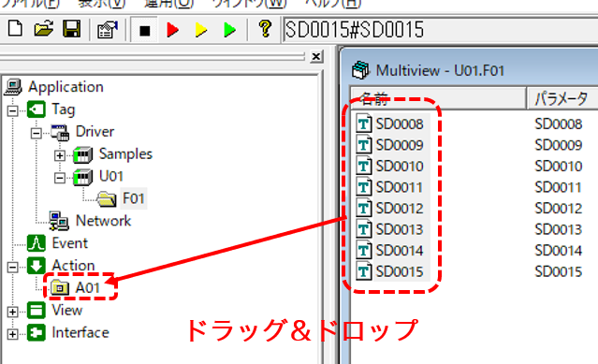598x364 pixels.
Task: Expand the Samples tree node
Action: [60, 155]
